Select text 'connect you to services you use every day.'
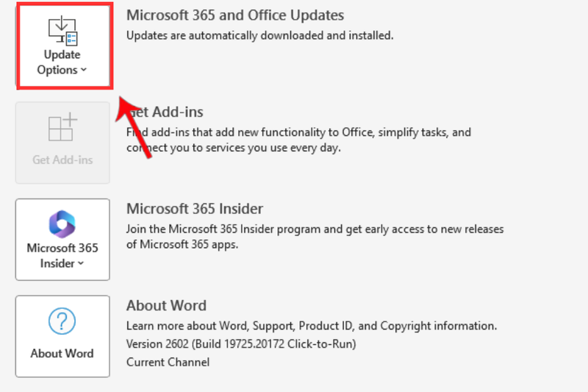Screen dimensions: 588x392 click(234, 148)
